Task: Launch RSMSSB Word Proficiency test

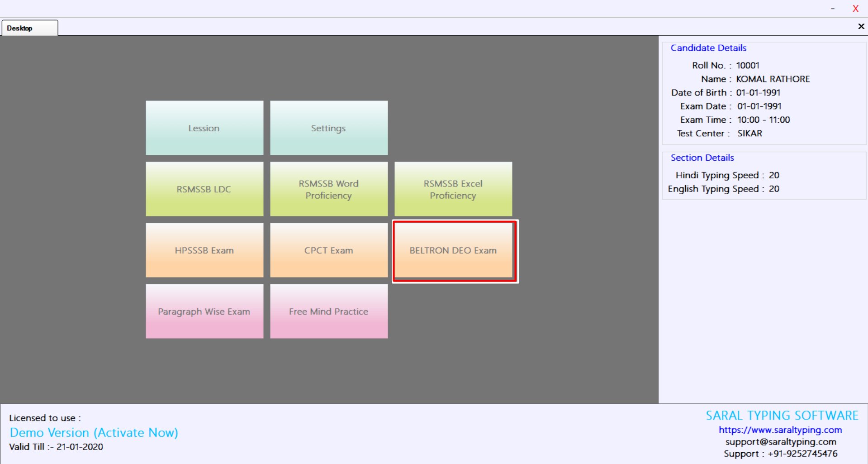Action: coord(328,189)
